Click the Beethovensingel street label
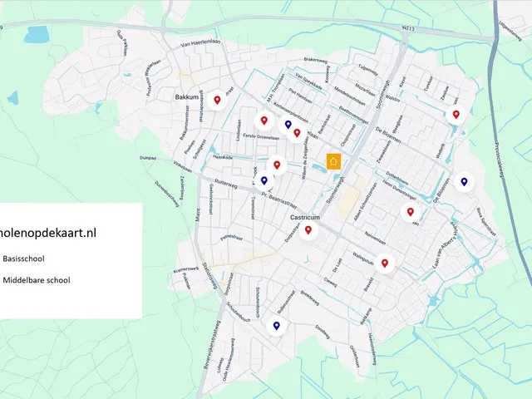The width and height of the screenshot is (532, 399). [x=353, y=116]
